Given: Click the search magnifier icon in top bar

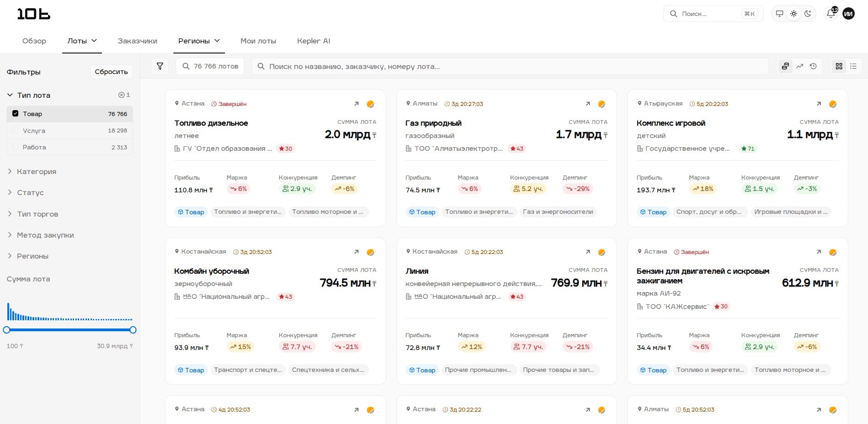Looking at the screenshot, I should 674,14.
